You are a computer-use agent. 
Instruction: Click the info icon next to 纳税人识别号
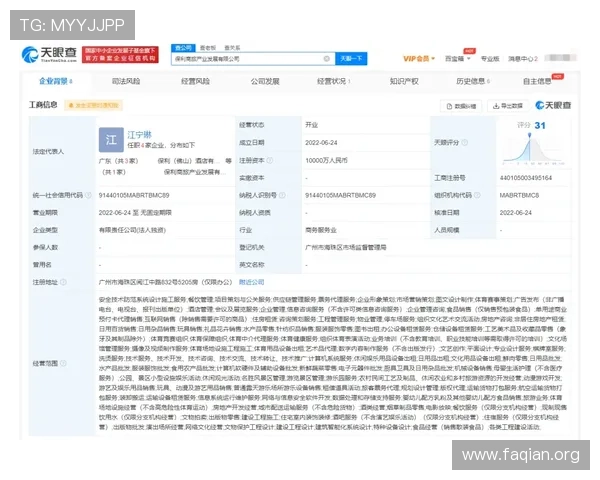tap(282, 195)
